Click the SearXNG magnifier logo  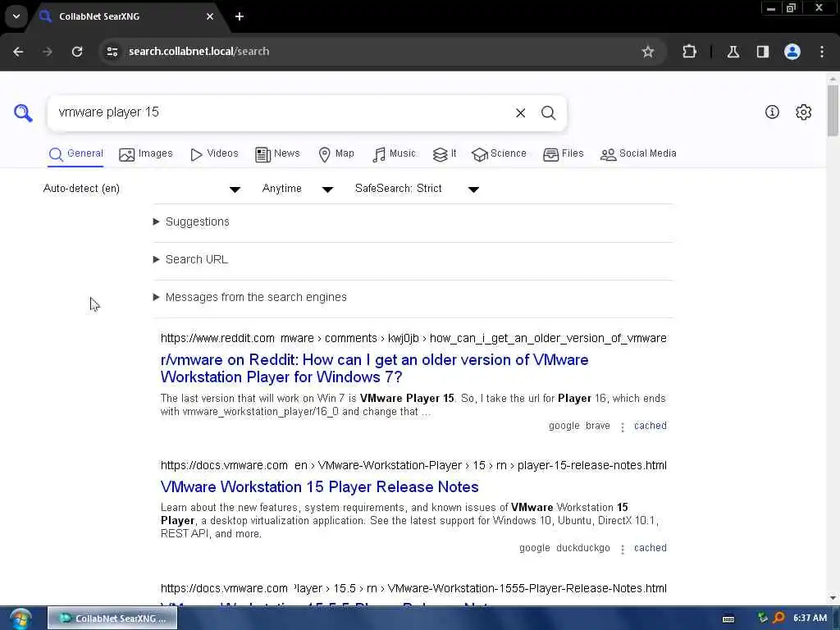pos(23,112)
